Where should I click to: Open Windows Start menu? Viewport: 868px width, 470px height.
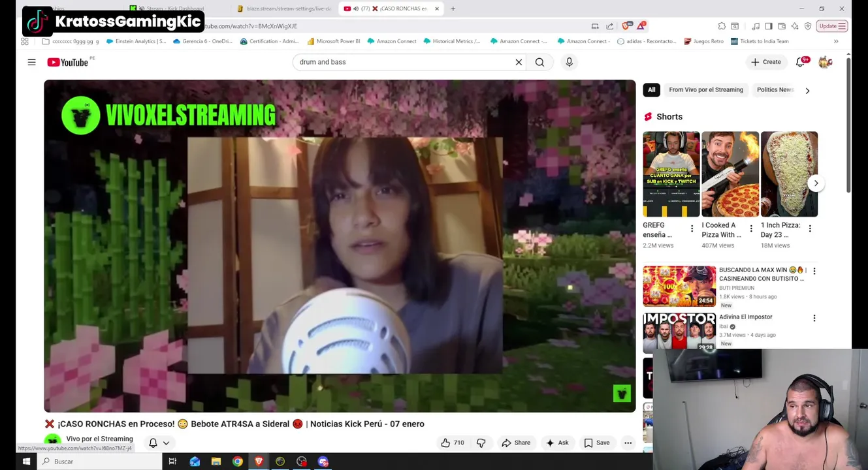tap(26, 462)
